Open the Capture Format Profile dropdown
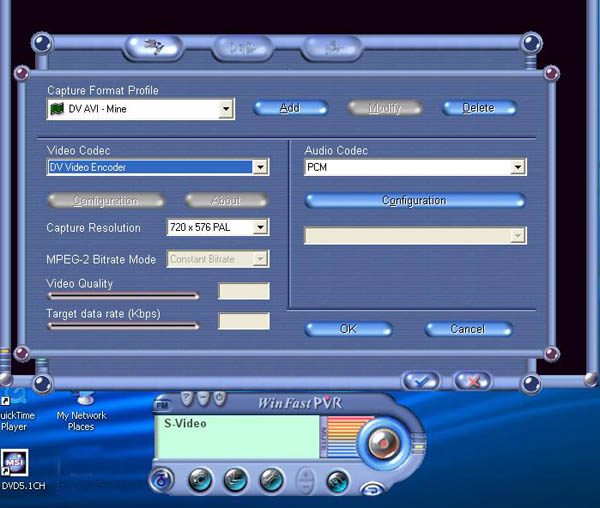Viewport: 600px width, 508px height. (x=226, y=109)
